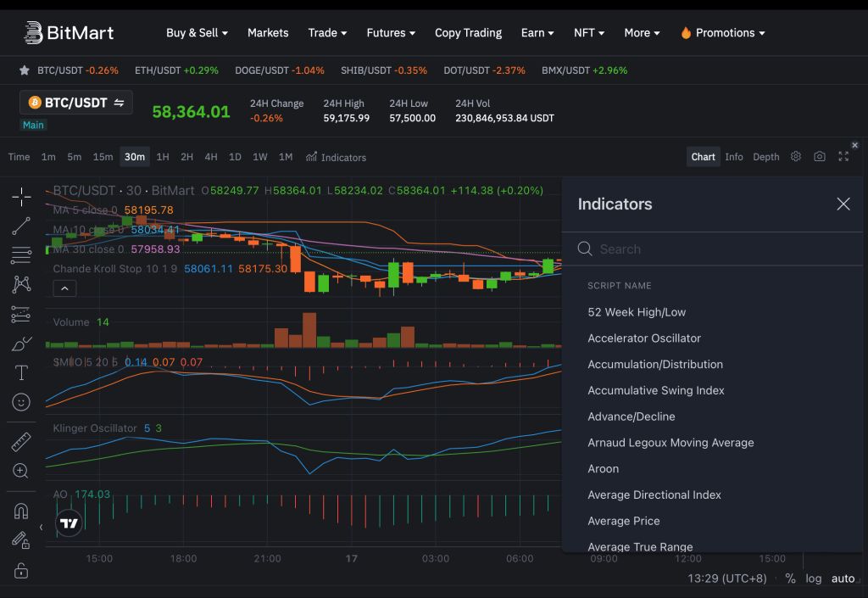The height and width of the screenshot is (598, 868).
Task: Collapse the indicator legend with chevron
Action: click(64, 288)
